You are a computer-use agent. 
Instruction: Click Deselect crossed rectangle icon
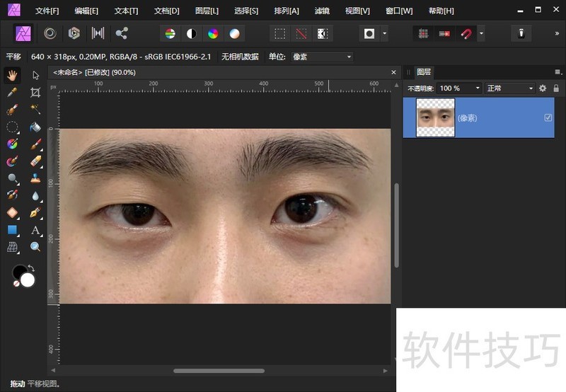[x=301, y=34]
